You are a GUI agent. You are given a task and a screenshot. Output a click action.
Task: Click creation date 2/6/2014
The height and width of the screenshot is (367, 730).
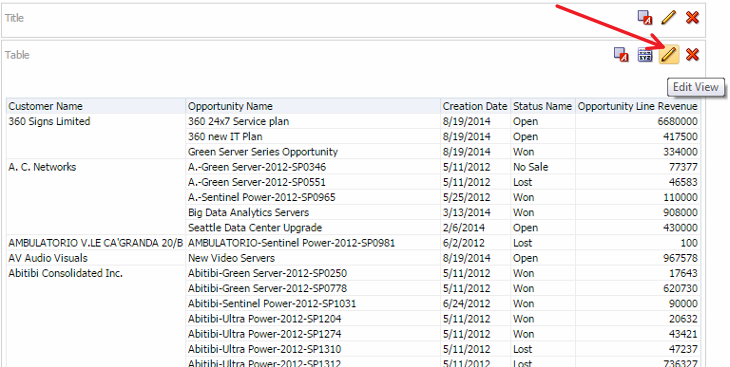464,228
